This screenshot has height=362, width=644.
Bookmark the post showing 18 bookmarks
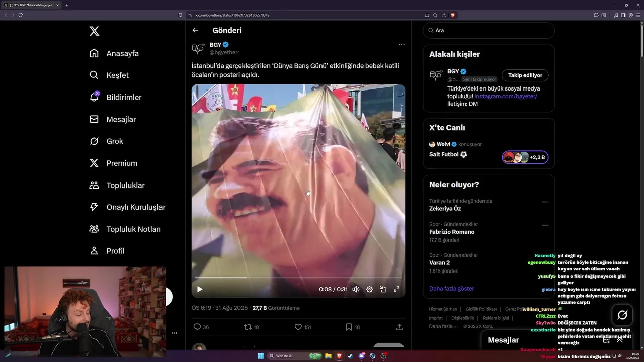coord(349,327)
